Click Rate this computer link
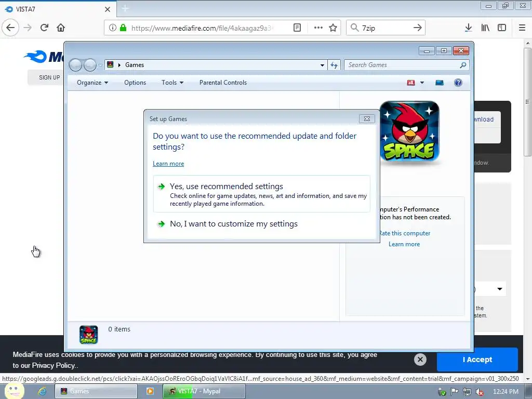Screen dimensions: 532x399 point(404,233)
